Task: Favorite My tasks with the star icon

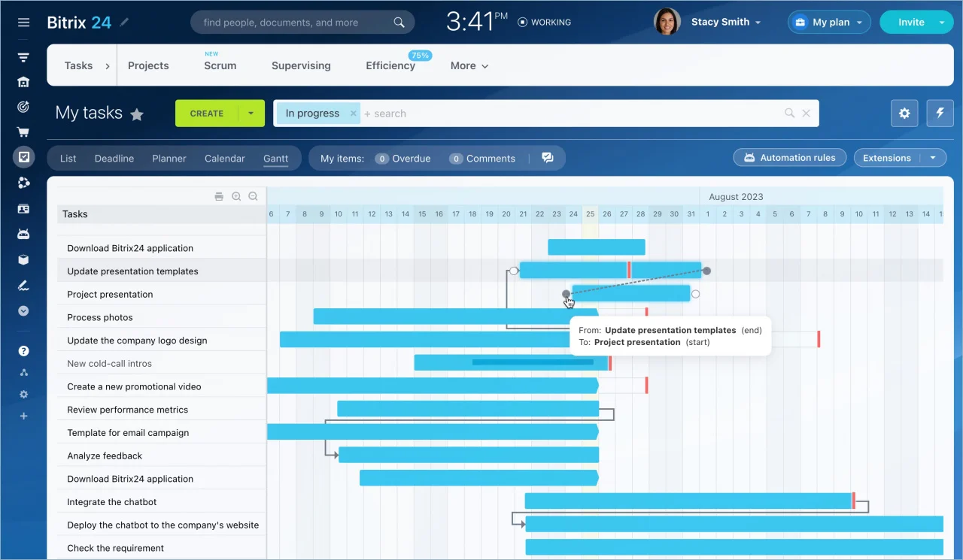Action: click(x=137, y=114)
